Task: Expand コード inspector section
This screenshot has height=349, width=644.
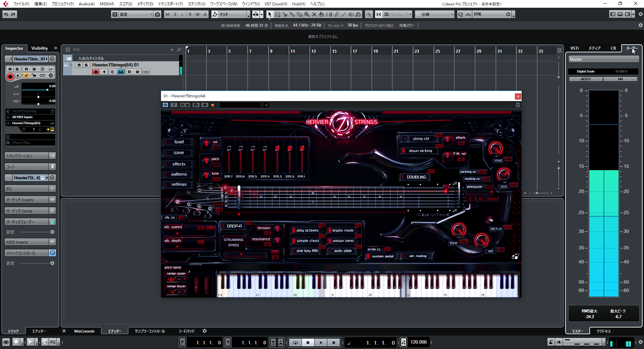Action: [x=27, y=166]
